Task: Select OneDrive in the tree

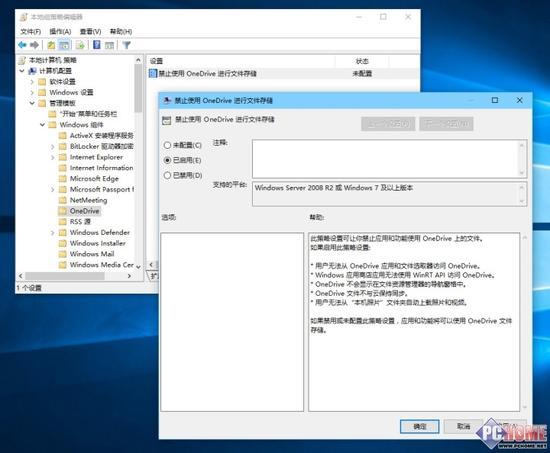Action: point(84,211)
